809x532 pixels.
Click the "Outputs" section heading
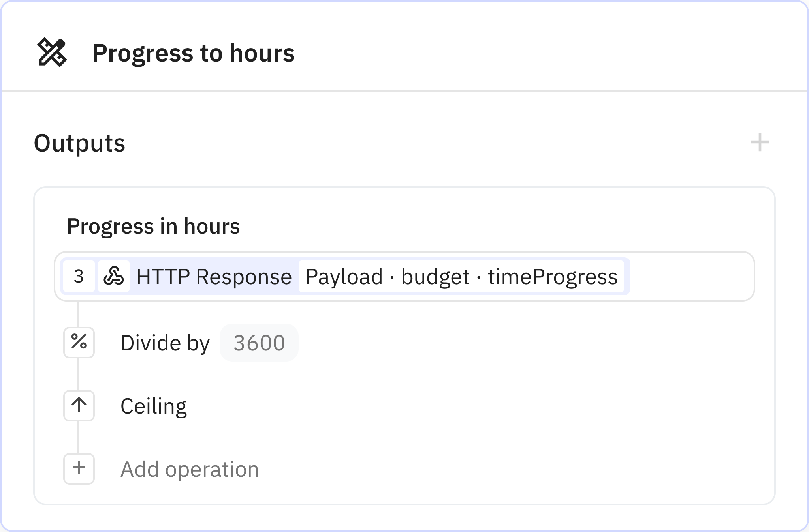[x=79, y=144]
